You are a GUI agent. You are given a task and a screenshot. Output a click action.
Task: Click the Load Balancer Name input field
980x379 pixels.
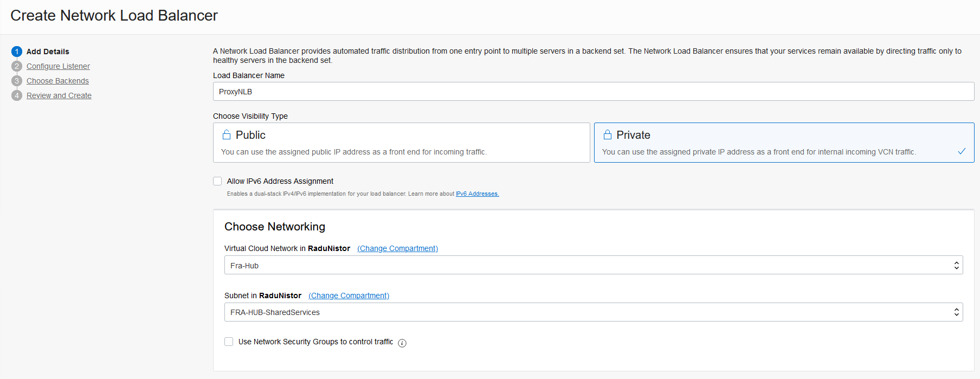point(593,92)
